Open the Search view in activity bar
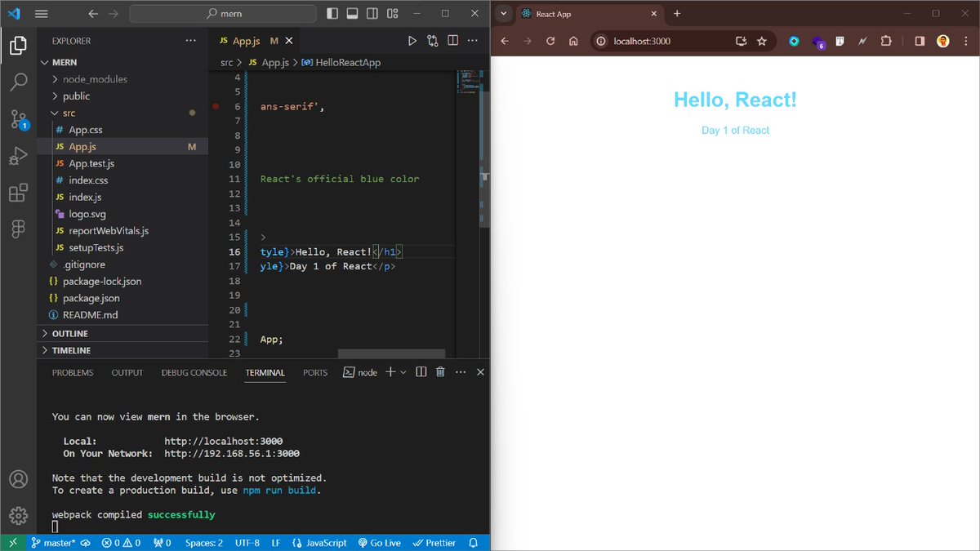 tap(18, 82)
